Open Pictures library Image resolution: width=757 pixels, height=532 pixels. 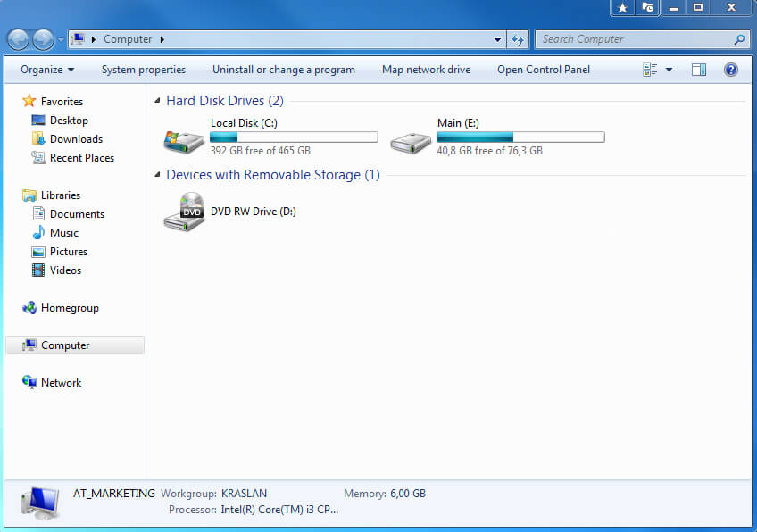click(69, 252)
